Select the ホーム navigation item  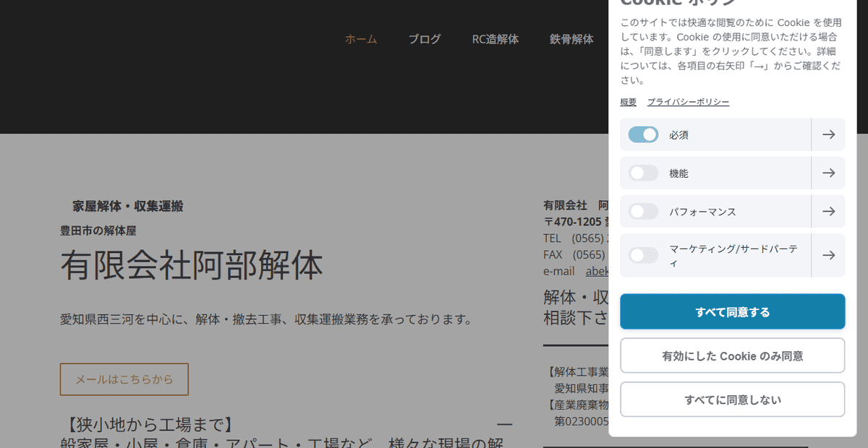click(x=361, y=40)
